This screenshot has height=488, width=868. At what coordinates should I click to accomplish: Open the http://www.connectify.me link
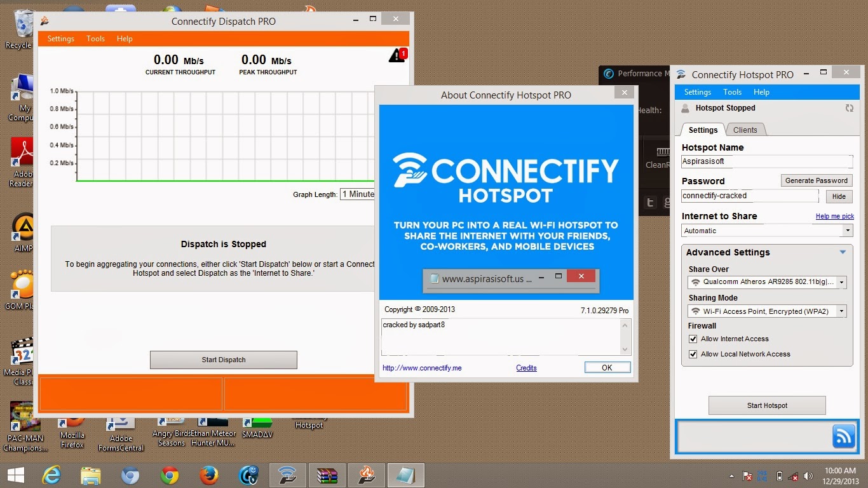[x=422, y=368]
